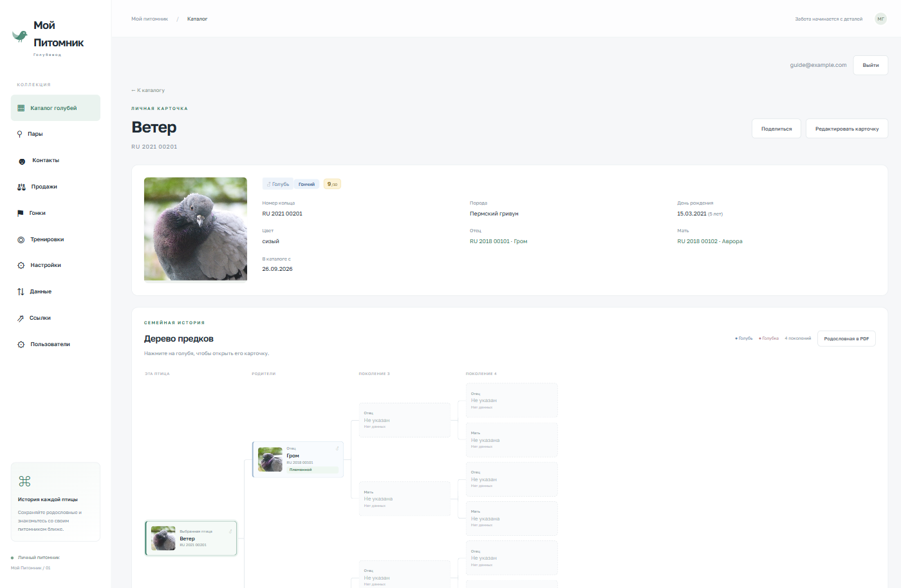The height and width of the screenshot is (588, 901).
Task: Open father link RU 2018 00101 · Гром
Action: click(499, 242)
